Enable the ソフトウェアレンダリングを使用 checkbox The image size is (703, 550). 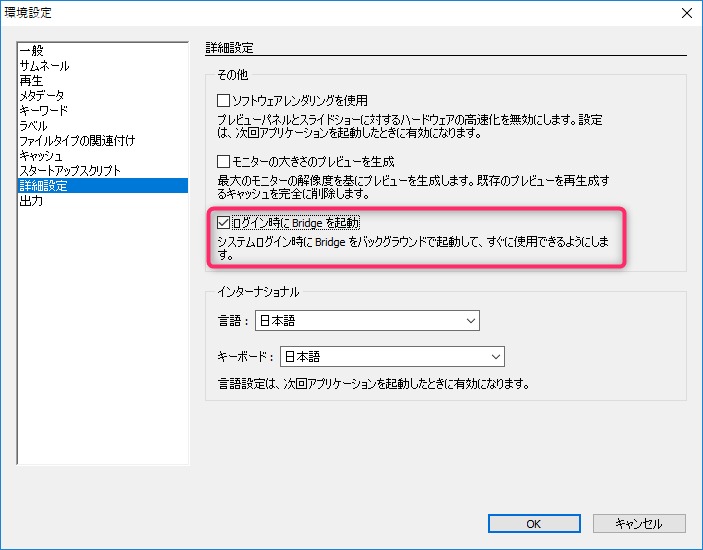(224, 101)
